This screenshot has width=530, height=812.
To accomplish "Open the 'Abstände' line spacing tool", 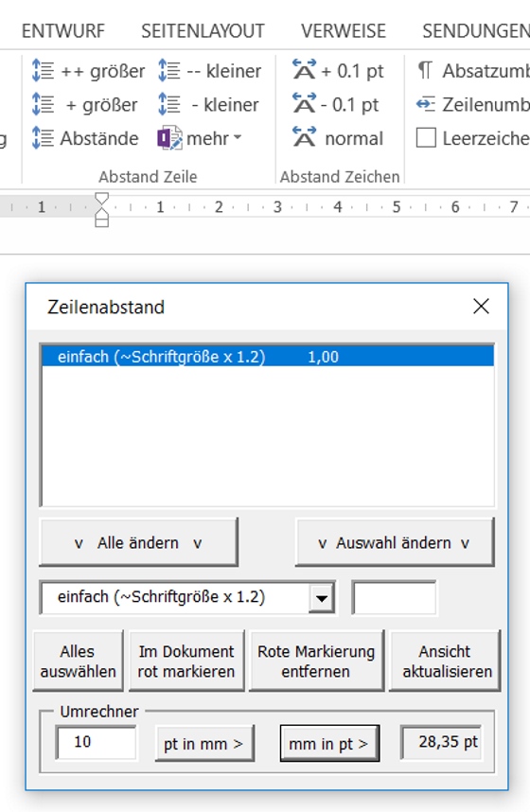I will 85,138.
